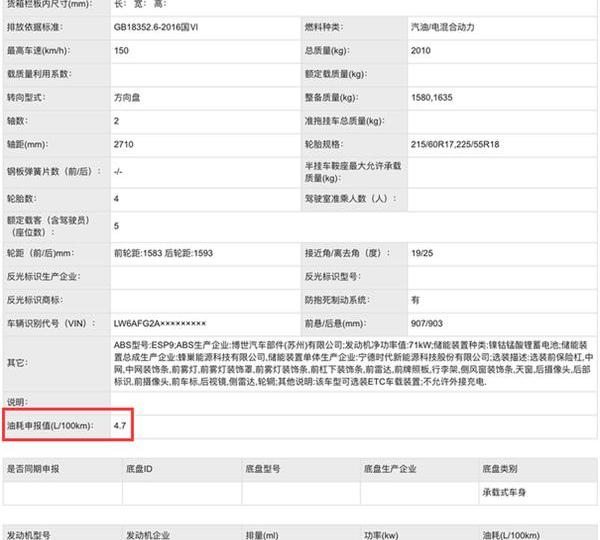The height and width of the screenshot is (540, 600).
Task: Click the fuel type value 汽油/电混合动力
Action: 443,27
